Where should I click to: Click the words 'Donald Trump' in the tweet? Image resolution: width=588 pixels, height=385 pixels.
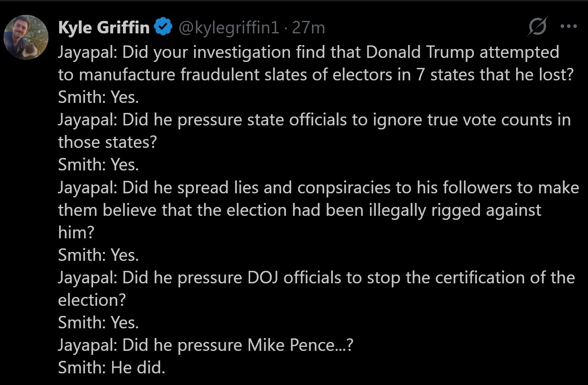point(420,52)
